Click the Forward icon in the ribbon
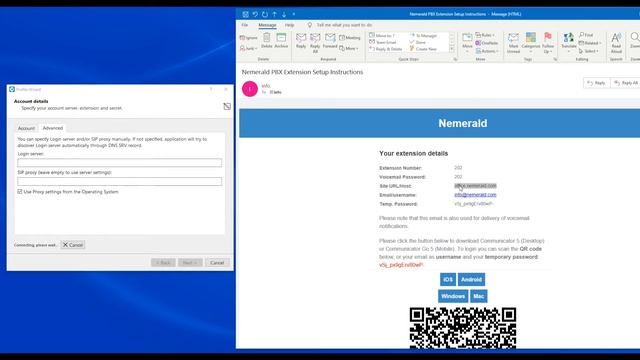Screen dimensions: 640x360 coord(330,38)
